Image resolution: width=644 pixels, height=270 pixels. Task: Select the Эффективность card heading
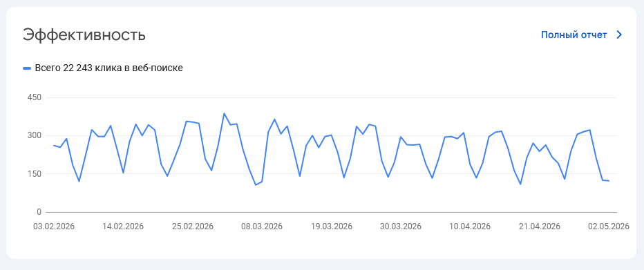click(x=84, y=35)
